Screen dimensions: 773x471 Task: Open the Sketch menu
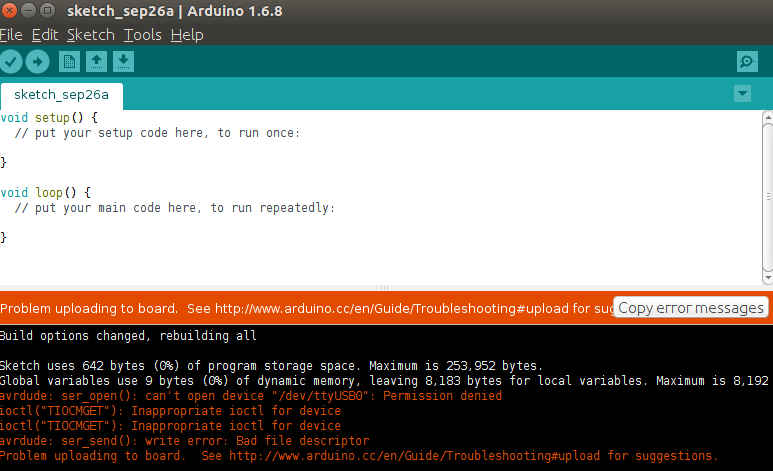point(91,35)
